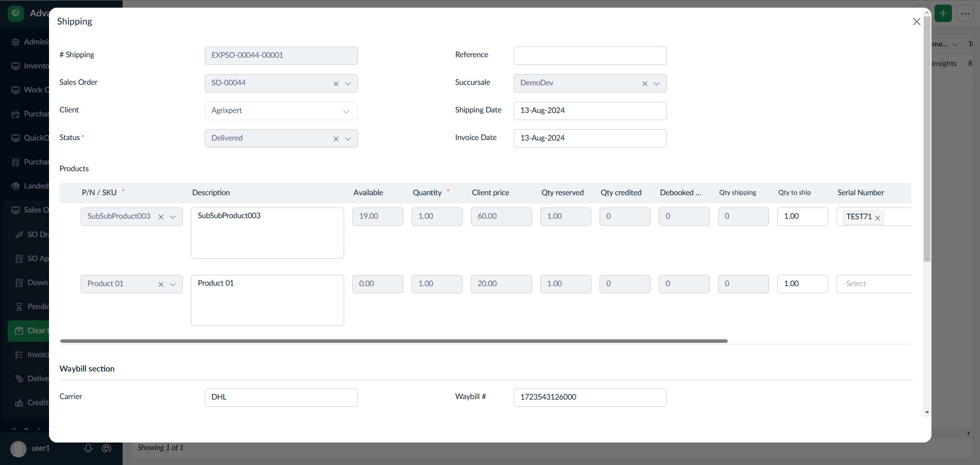This screenshot has width=980, height=465.
Task: Remove the TEST71 serial number tag
Action: 878,218
